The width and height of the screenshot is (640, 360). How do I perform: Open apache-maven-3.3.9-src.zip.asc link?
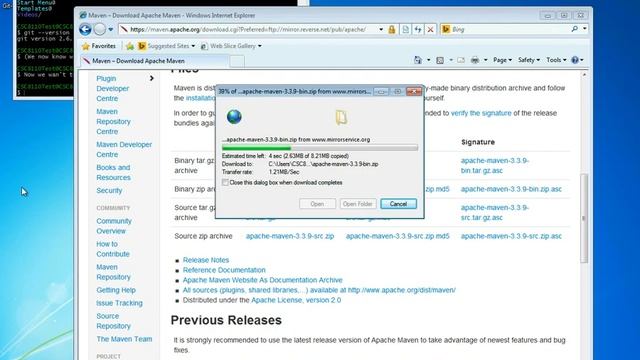pos(511,236)
